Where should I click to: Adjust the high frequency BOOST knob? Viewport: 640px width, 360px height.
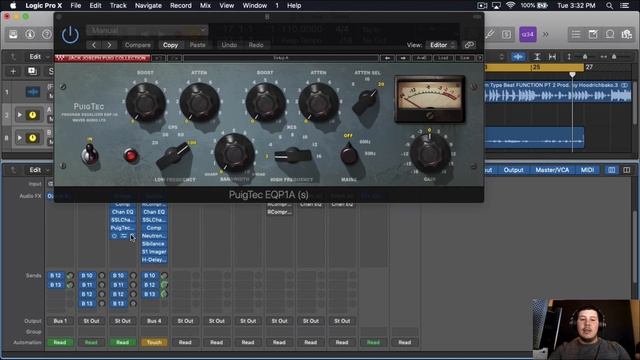(x=265, y=102)
